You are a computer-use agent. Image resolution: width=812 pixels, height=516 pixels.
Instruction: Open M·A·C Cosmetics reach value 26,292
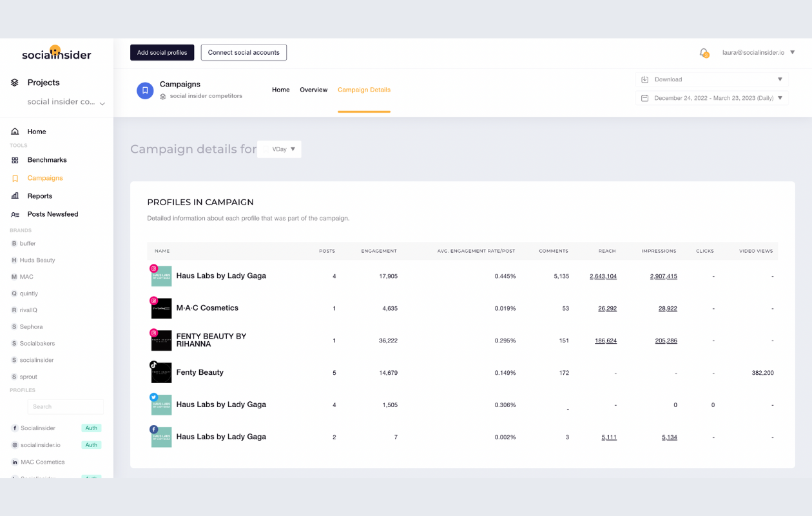coord(608,308)
